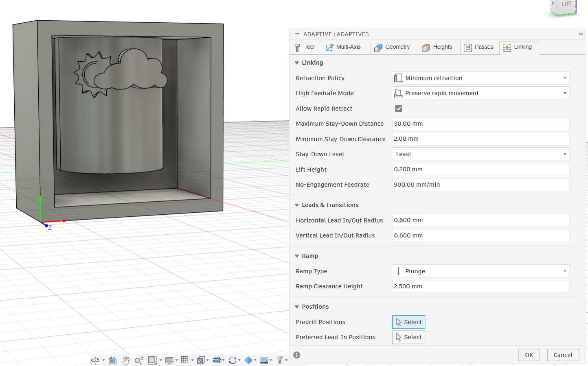Image resolution: width=588 pixels, height=366 pixels.
Task: Collapse the Positions section
Action: (x=297, y=307)
